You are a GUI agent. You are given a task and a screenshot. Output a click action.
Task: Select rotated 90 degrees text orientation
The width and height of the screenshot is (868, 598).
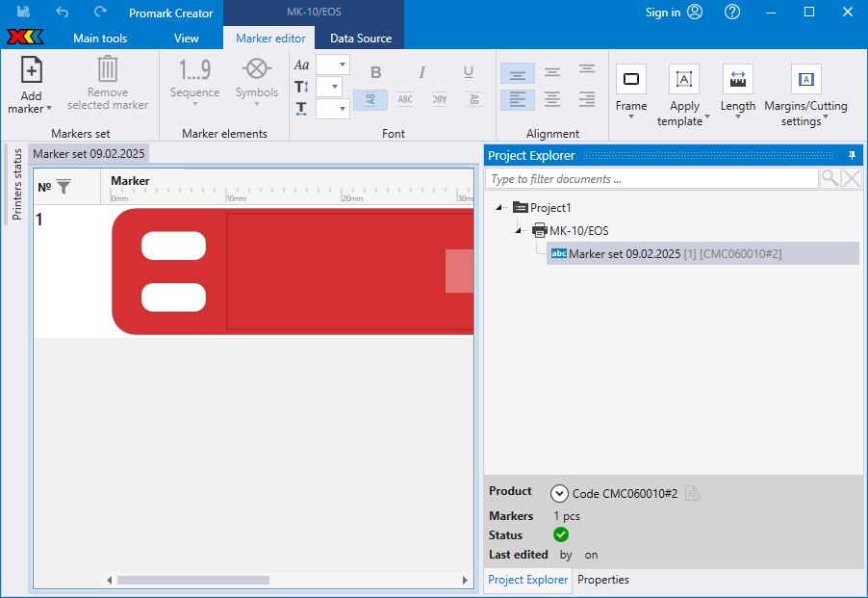pos(370,100)
